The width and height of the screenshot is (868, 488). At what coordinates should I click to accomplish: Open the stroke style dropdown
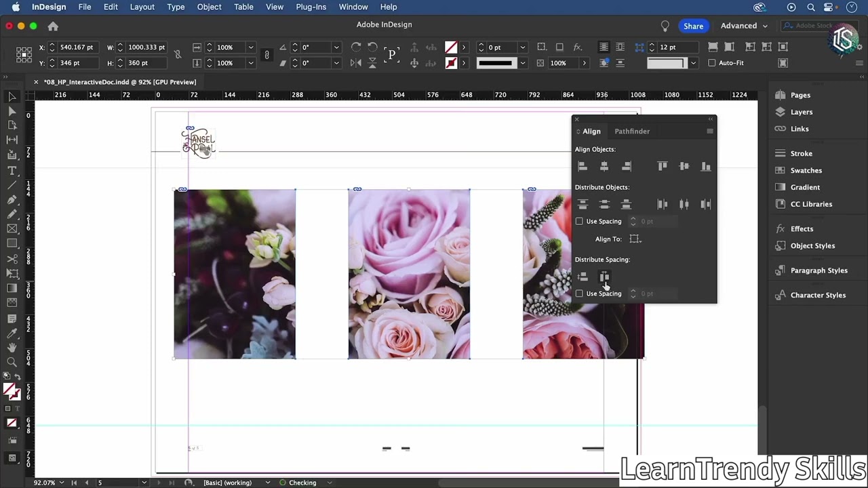click(522, 63)
